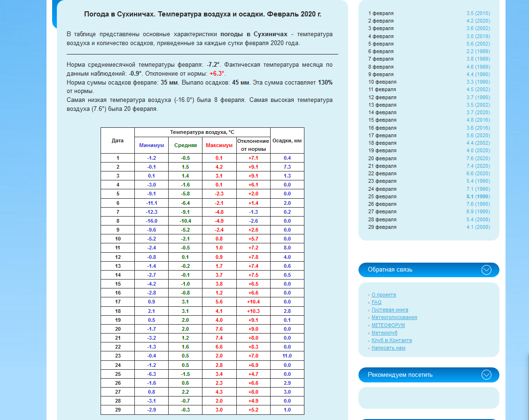Image resolution: width=529 pixels, height=420 pixels.
Task: Click the Осадки, мм column header
Action: coord(287,140)
